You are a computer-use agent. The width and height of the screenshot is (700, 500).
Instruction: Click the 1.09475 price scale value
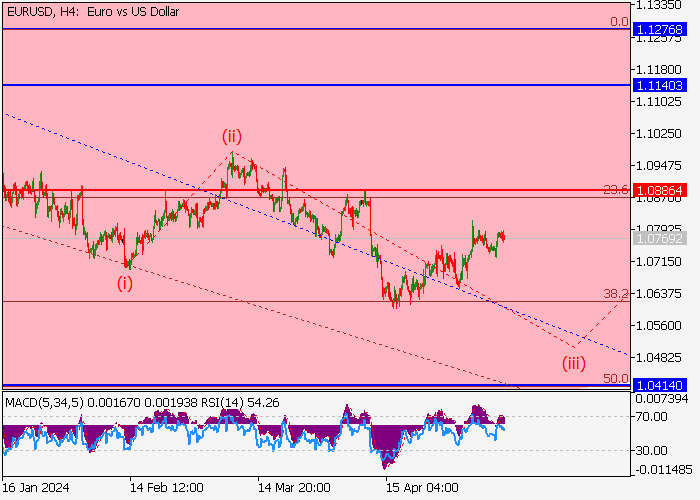click(659, 166)
